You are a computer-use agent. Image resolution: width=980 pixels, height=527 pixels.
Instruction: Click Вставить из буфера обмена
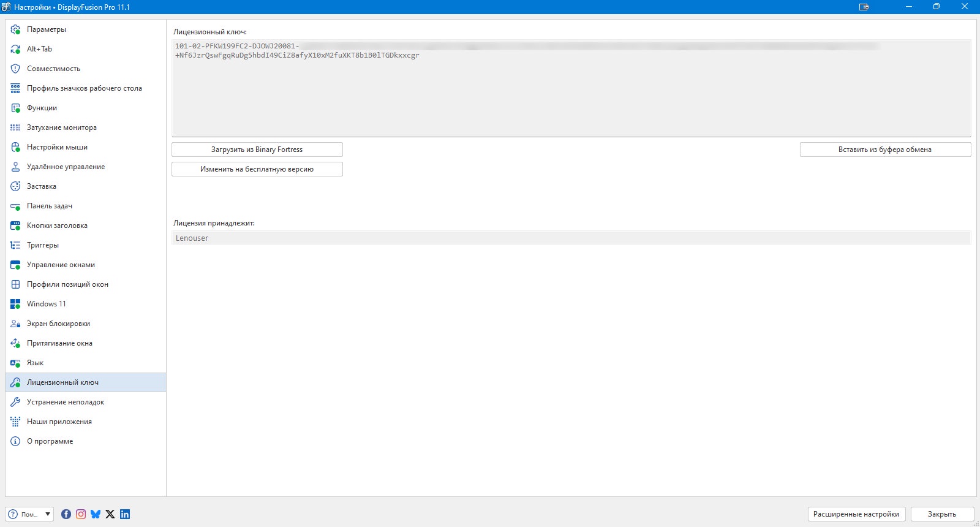click(885, 150)
